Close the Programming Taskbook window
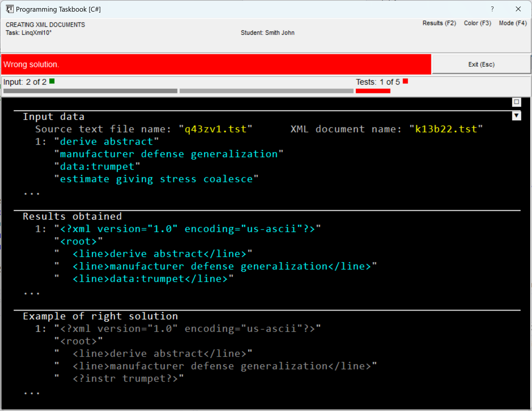 pyautogui.click(x=518, y=9)
